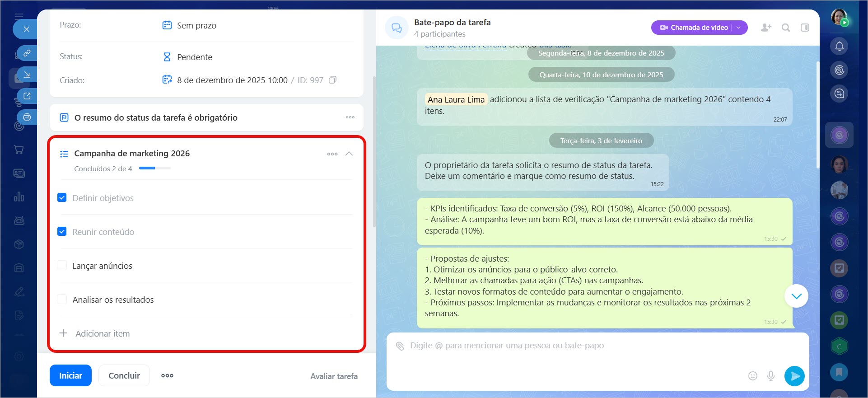Copy the task ID 997
868x398 pixels.
click(332, 80)
